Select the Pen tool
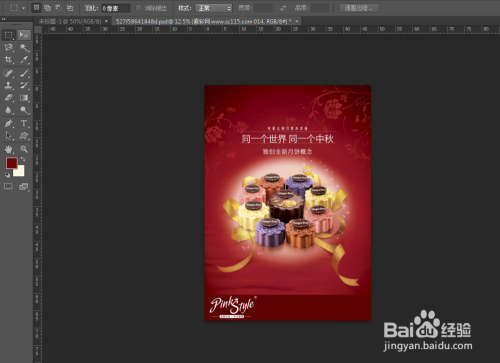The height and width of the screenshot is (363, 500). pyautogui.click(x=9, y=123)
